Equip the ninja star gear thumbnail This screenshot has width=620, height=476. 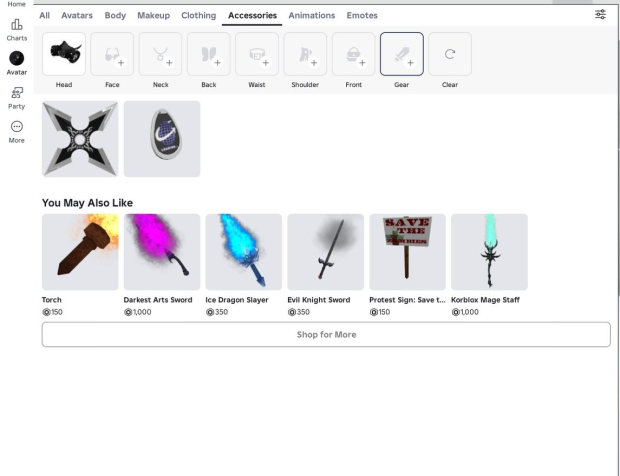click(80, 139)
